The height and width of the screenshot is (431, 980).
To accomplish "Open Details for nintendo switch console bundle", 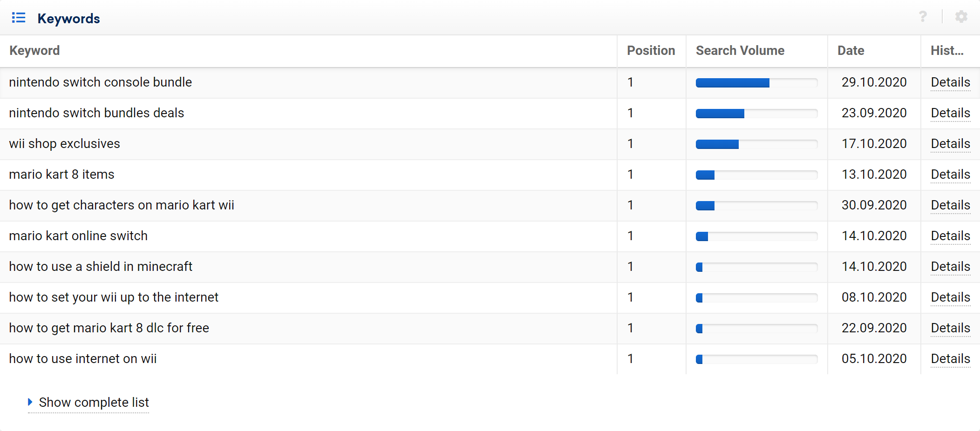I will pyautogui.click(x=950, y=82).
